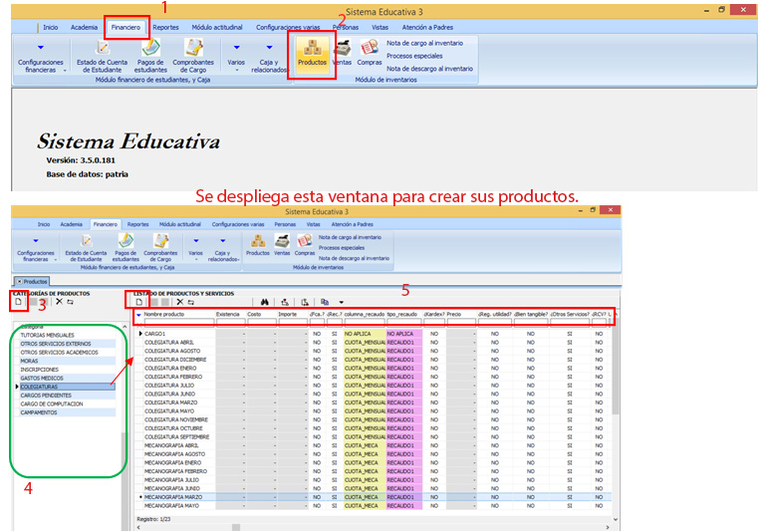Viewport: 761px width, 532px height.
Task: Open Compras icon in upper window
Action: (x=370, y=54)
